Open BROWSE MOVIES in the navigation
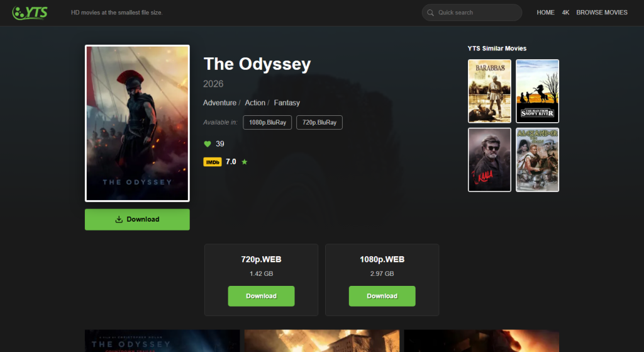 (602, 13)
